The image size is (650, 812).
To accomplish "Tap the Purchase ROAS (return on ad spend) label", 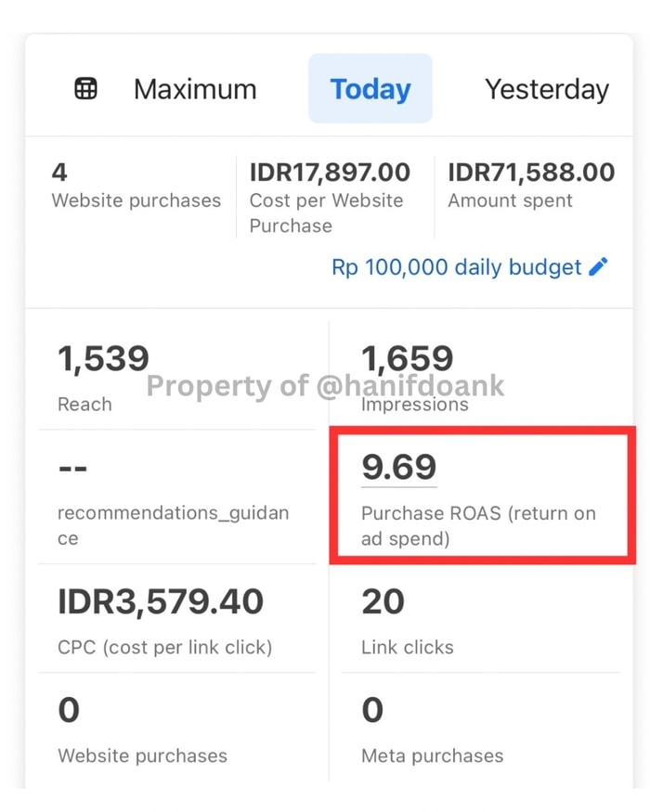I will (x=478, y=525).
